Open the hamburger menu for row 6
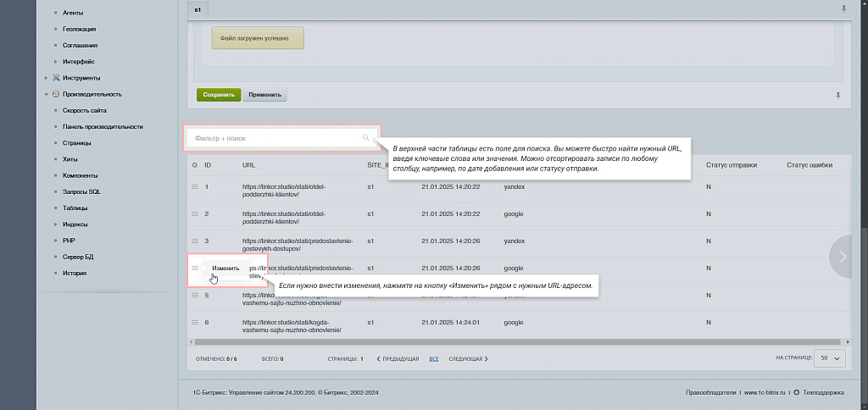This screenshot has height=410, width=868. coord(195,323)
